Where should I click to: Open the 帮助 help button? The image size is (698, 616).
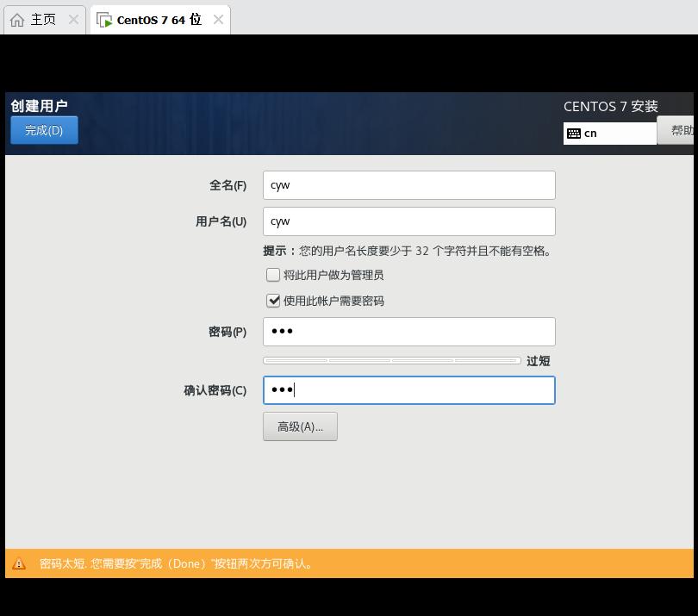[x=677, y=130]
